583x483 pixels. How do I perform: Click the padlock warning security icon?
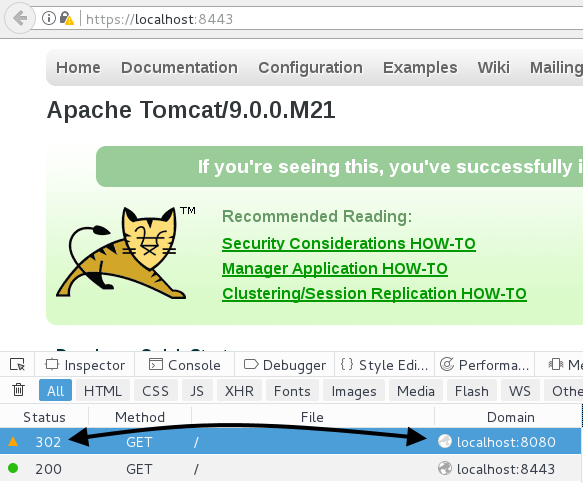point(67,18)
